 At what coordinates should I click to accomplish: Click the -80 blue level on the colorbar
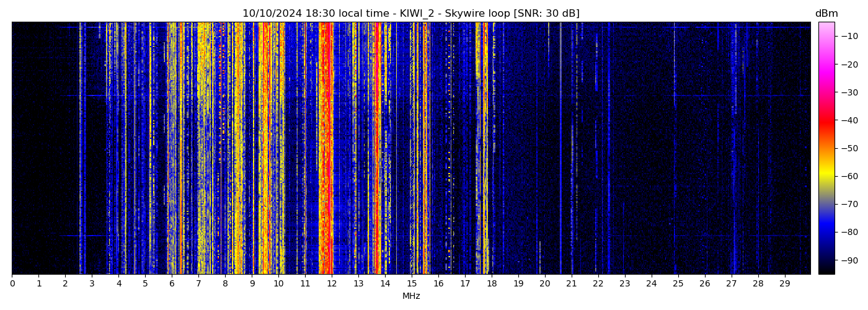pyautogui.click(x=826, y=232)
